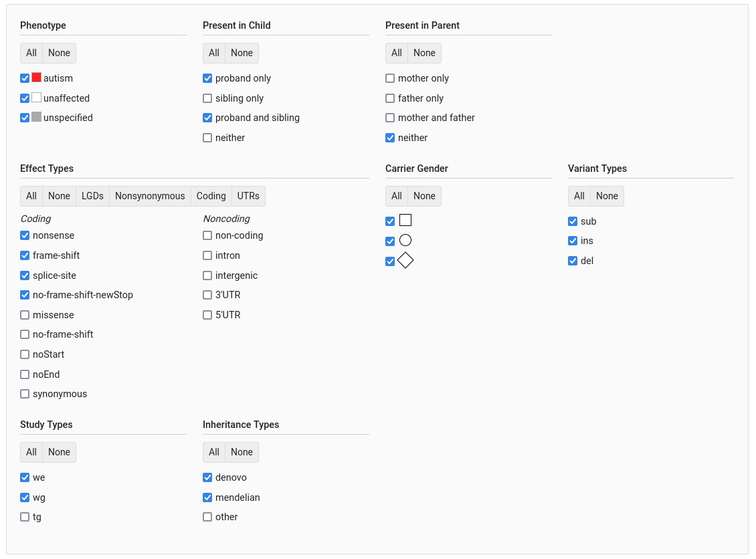The width and height of the screenshot is (756, 559).
Task: Toggle the mother only checkbox
Action: coord(390,78)
